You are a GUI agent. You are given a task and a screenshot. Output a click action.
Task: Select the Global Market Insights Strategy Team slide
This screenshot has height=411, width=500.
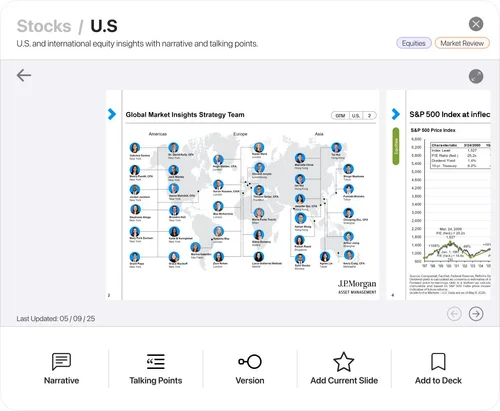click(x=243, y=195)
